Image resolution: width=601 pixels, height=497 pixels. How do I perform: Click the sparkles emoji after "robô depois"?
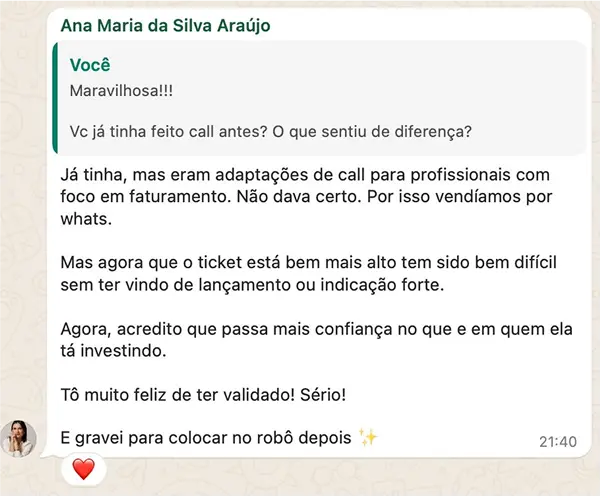click(x=367, y=437)
